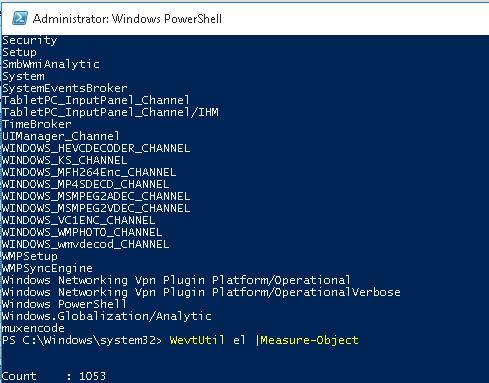Click the WINDOWS_HEVCDECODER_CHANNEL line
The height and width of the screenshot is (383, 489).
(x=96, y=148)
